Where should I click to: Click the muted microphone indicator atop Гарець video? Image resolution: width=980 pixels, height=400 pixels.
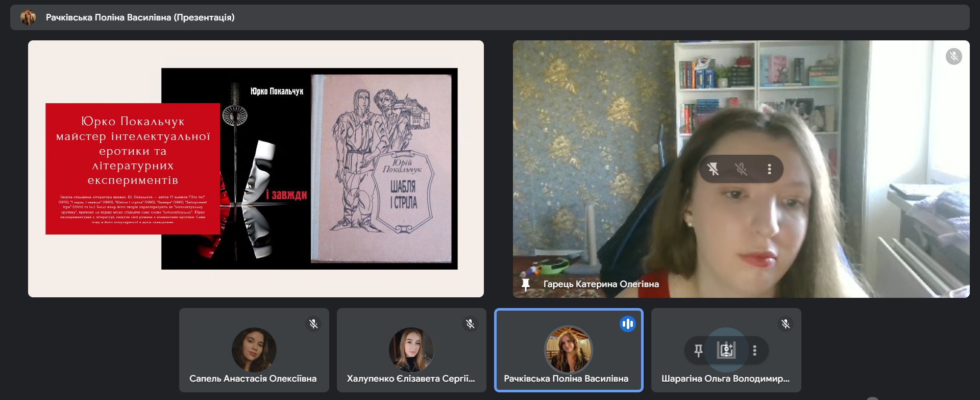[x=953, y=56]
